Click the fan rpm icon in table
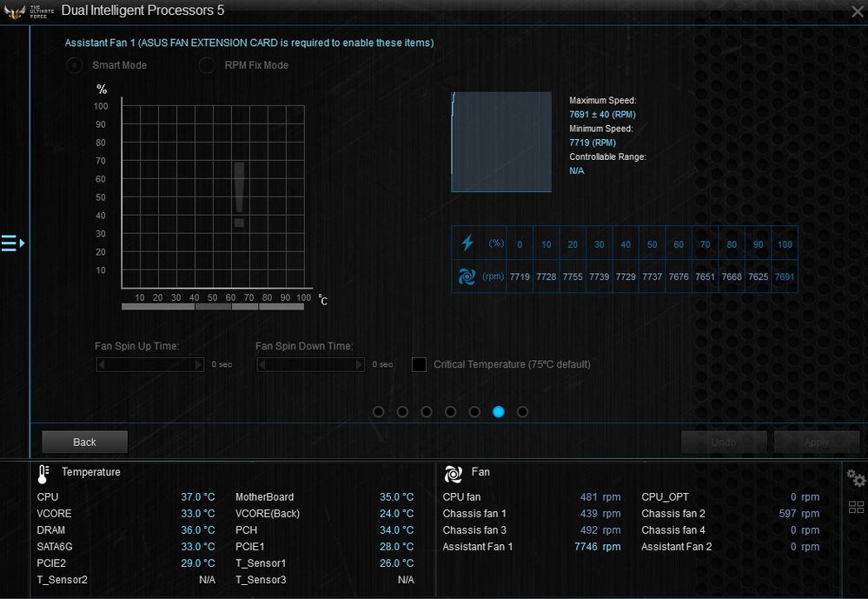Screen dimensions: 868x599 467,276
